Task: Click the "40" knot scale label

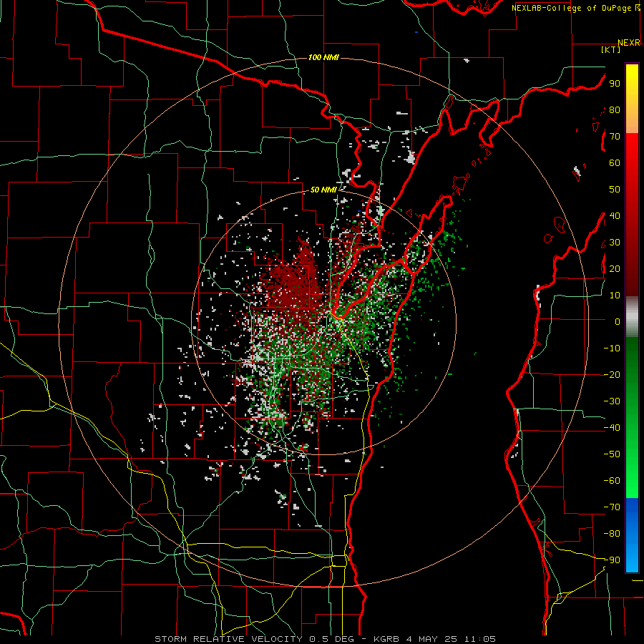Action: (x=615, y=215)
